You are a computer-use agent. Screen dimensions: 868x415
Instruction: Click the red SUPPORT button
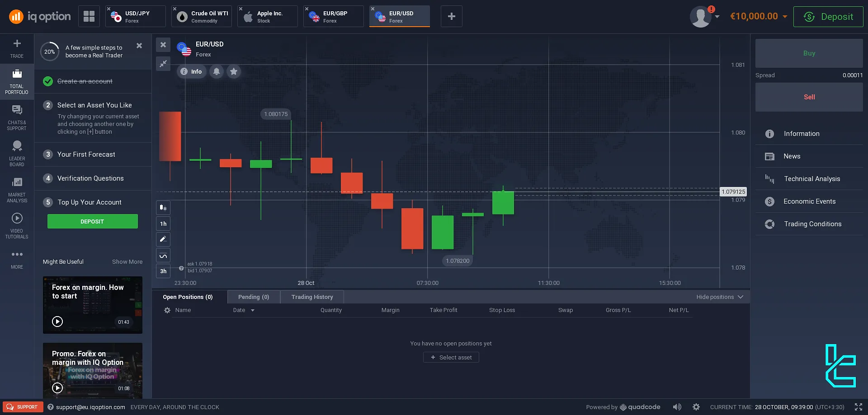23,407
